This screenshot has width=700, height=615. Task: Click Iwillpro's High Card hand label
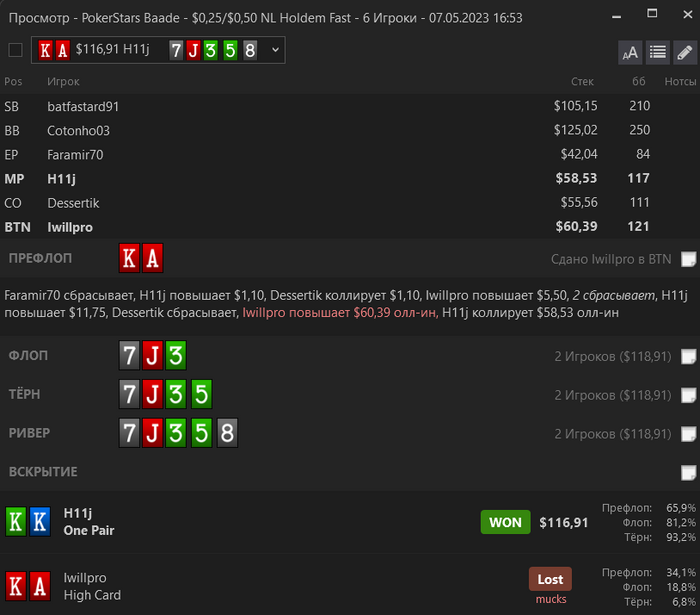pos(92,595)
